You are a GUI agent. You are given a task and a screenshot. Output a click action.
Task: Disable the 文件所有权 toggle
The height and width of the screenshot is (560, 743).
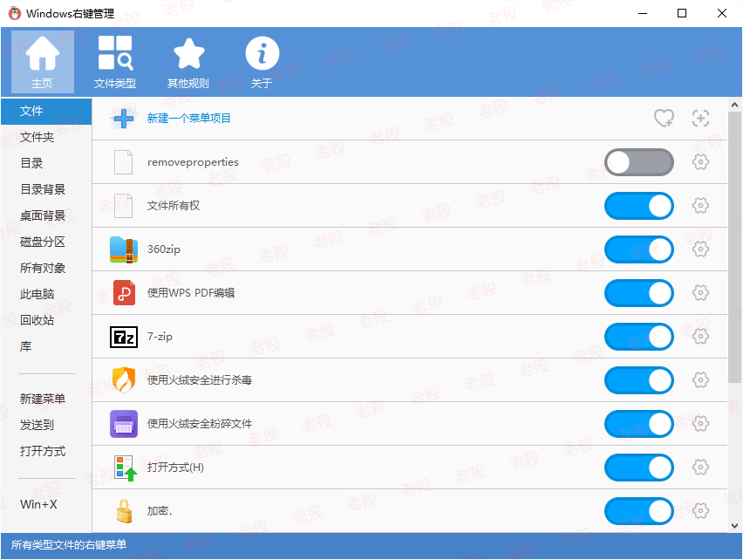(x=638, y=206)
